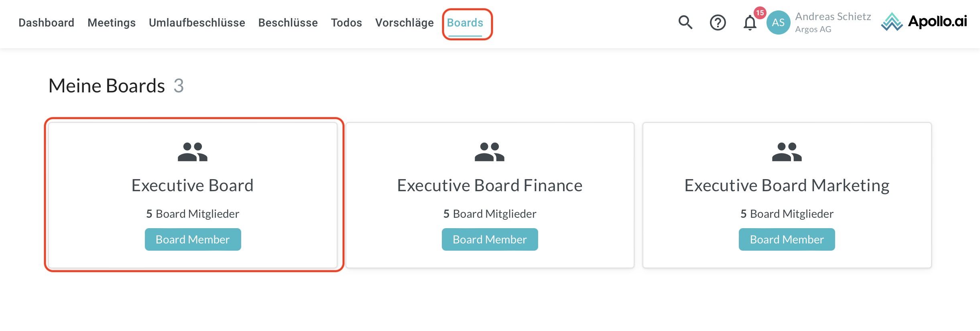Click the Executive Board Finance people icon

[x=490, y=152]
